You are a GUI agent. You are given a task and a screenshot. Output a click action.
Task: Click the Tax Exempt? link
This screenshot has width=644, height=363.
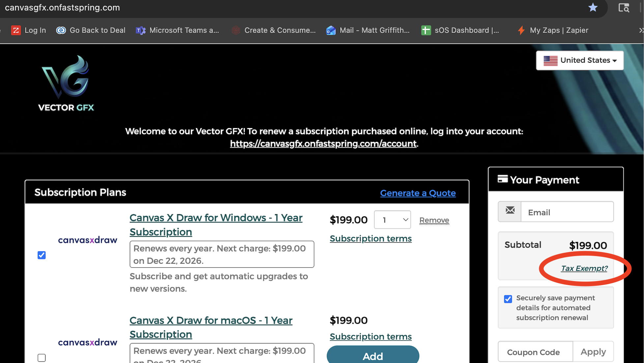point(584,268)
